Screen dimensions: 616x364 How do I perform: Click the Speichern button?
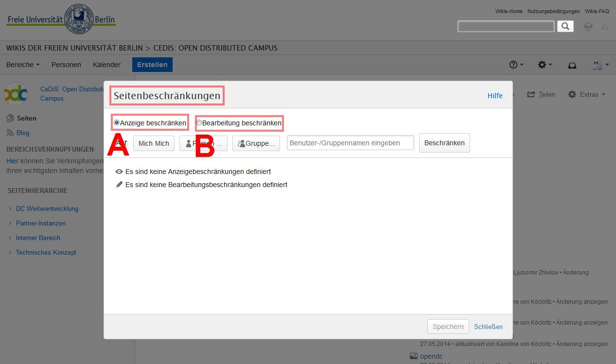(448, 327)
